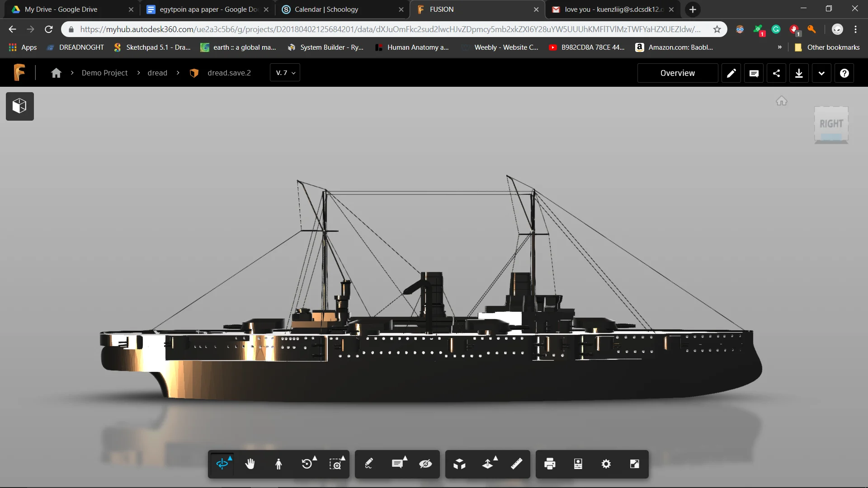Viewport: 868px width, 488px height.
Task: Open the Section analysis tool
Action: [488, 464]
